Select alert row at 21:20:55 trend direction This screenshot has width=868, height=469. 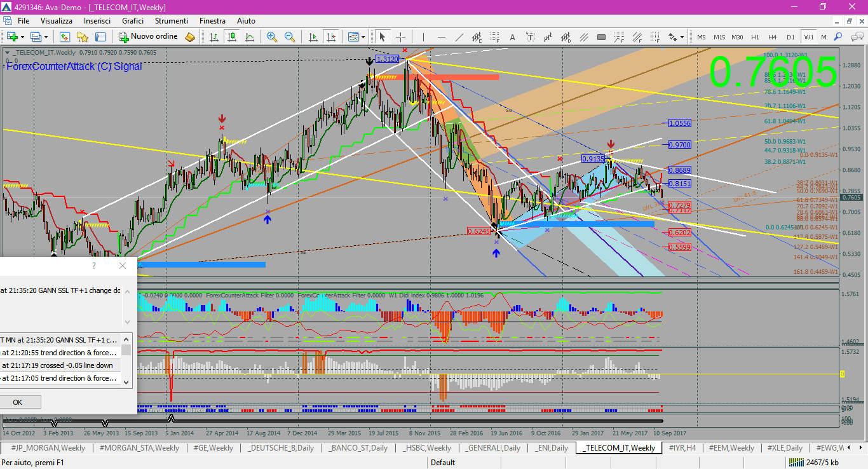60,353
